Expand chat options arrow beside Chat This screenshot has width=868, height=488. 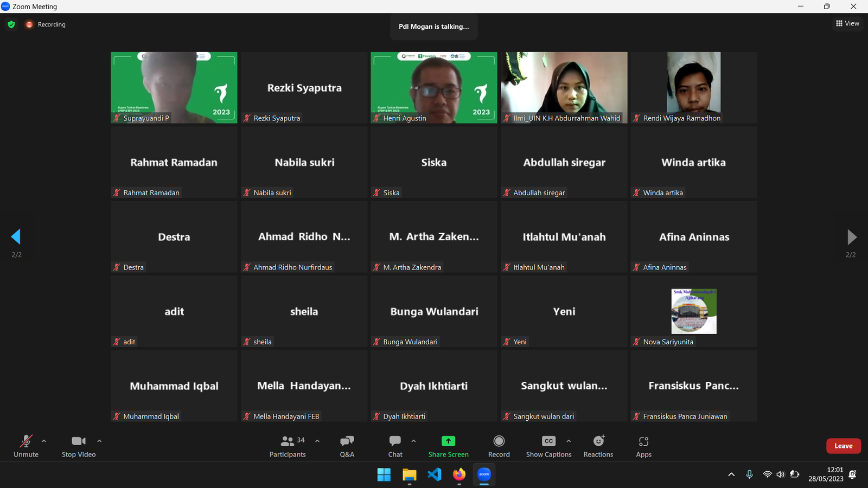coord(413,441)
